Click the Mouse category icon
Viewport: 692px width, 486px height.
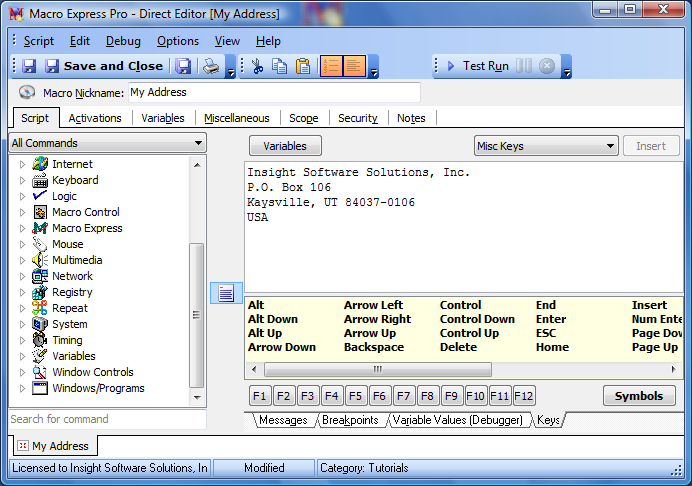pyautogui.click(x=40, y=244)
